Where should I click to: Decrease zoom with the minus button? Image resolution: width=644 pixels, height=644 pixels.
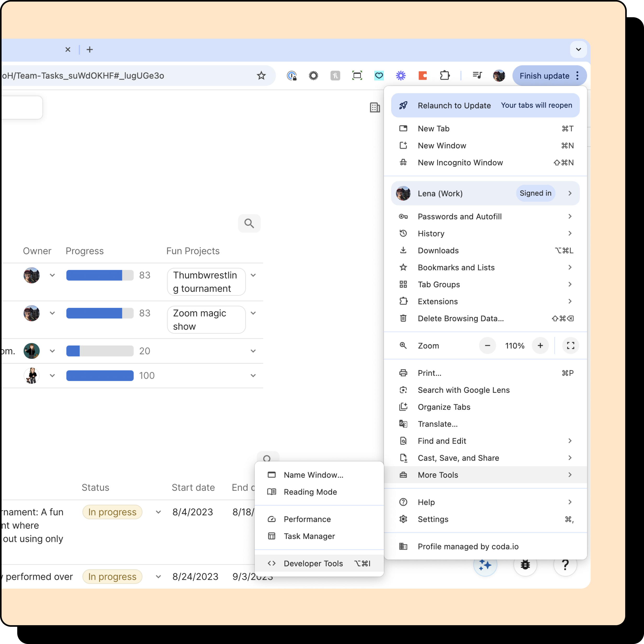[487, 346]
